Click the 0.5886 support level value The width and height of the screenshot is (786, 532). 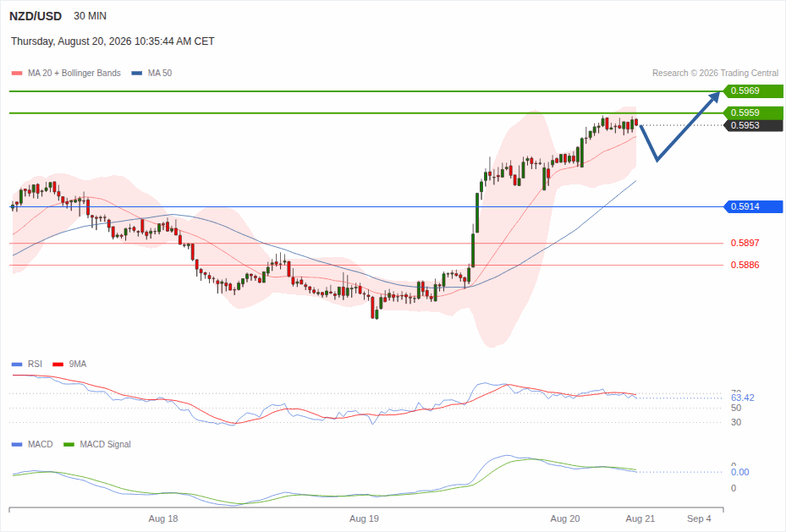tap(745, 265)
